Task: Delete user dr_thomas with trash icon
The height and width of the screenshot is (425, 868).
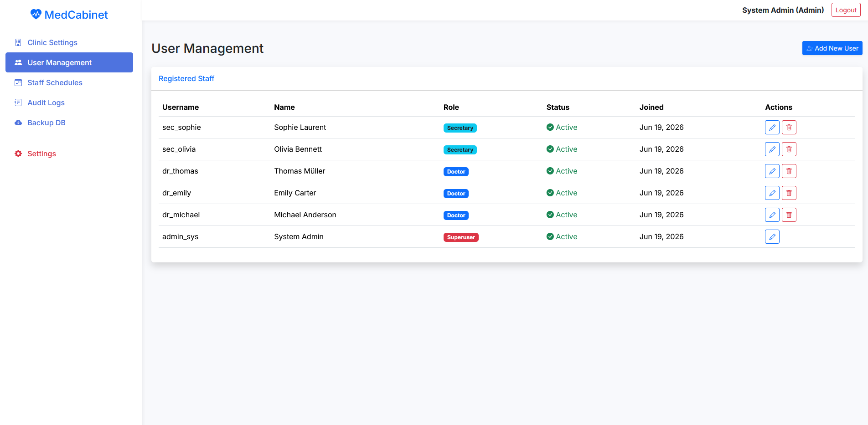Action: [789, 171]
